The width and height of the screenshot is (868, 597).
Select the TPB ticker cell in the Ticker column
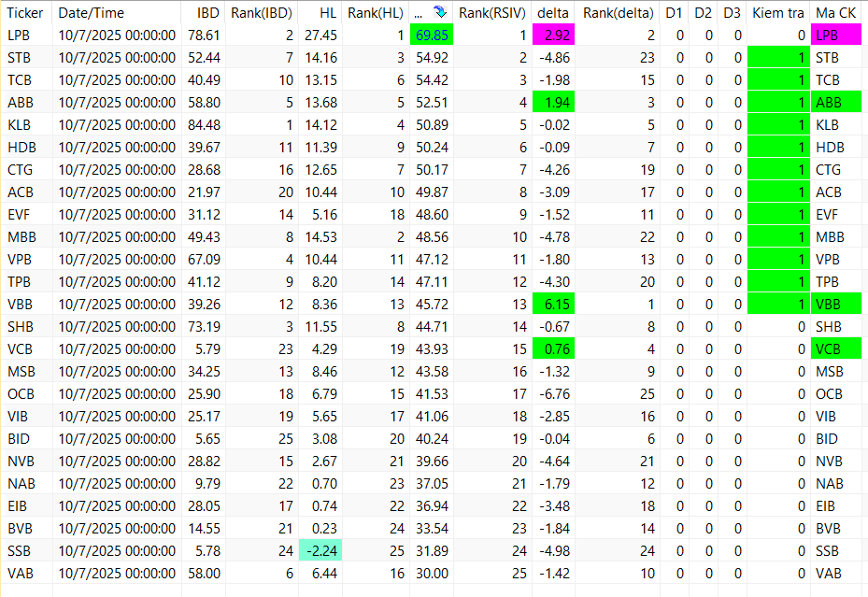26,281
